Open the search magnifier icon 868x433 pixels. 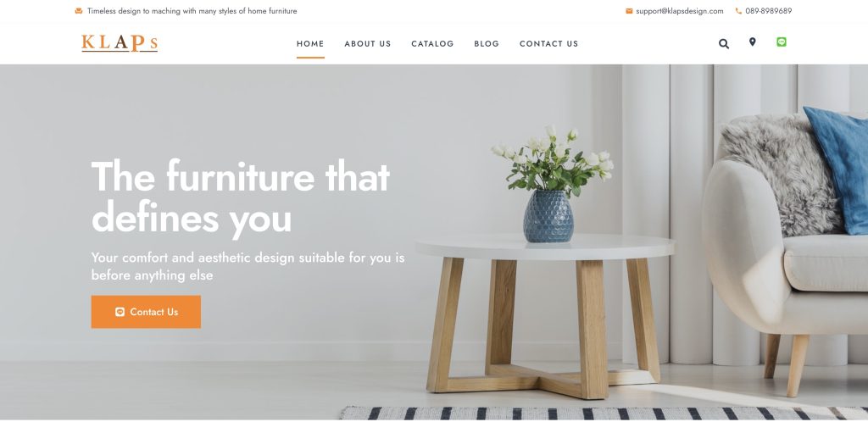coord(724,44)
